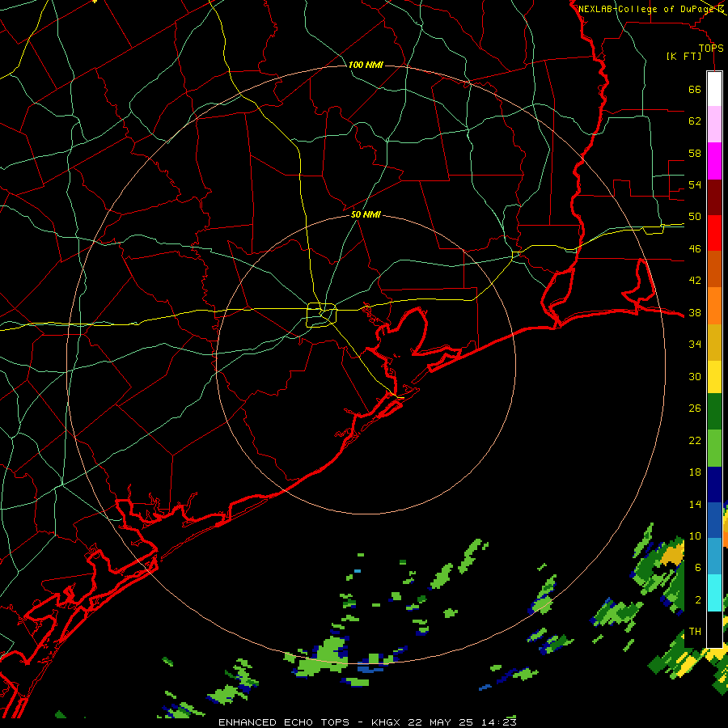Click the '14:23' timestamp
This screenshot has width=728, height=728.
click(497, 722)
